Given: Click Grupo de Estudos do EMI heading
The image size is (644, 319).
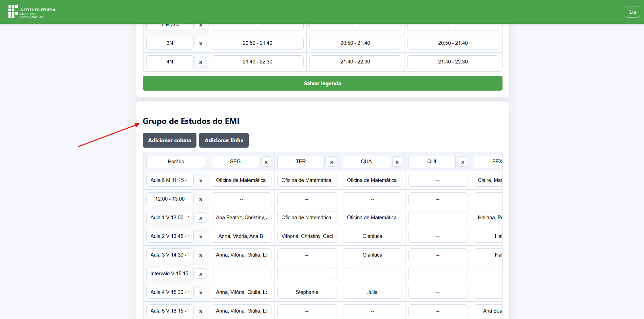Looking at the screenshot, I should click(x=191, y=121).
